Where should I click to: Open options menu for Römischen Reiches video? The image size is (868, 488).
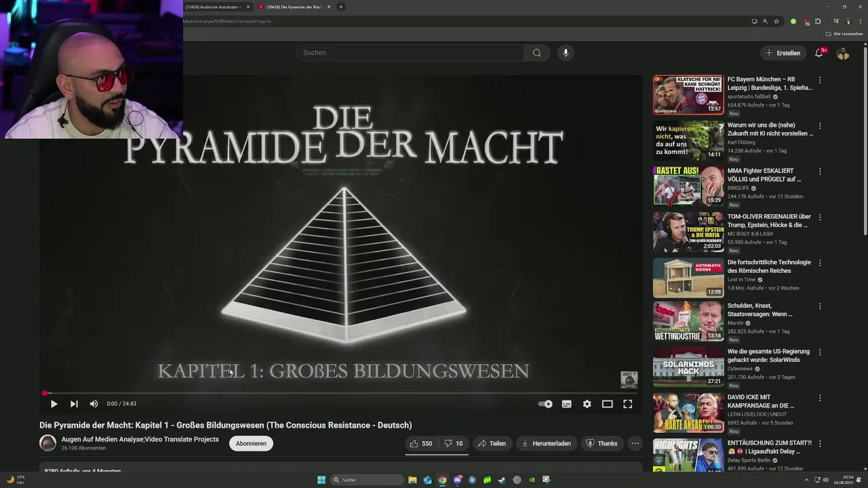(x=820, y=263)
